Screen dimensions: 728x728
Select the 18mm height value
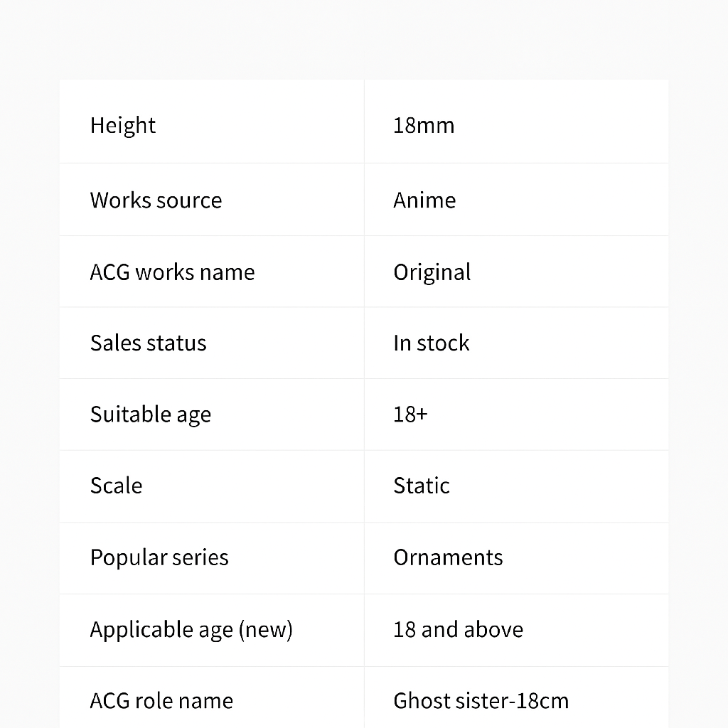point(424,126)
